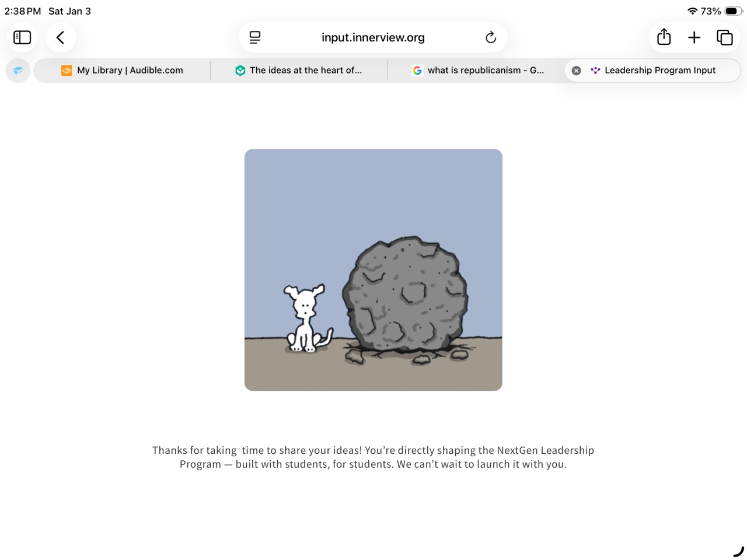Show the tab overview
This screenshot has width=747, height=560.
[725, 37]
